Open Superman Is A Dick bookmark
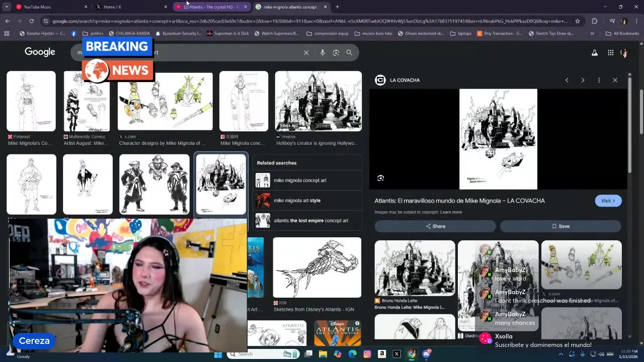The width and height of the screenshot is (644, 362). point(228,34)
